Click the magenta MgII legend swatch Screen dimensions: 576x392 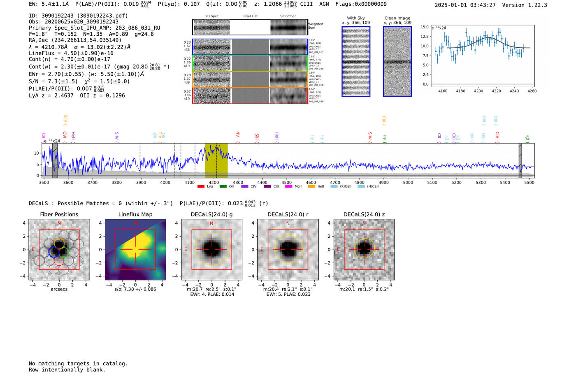coord(289,187)
